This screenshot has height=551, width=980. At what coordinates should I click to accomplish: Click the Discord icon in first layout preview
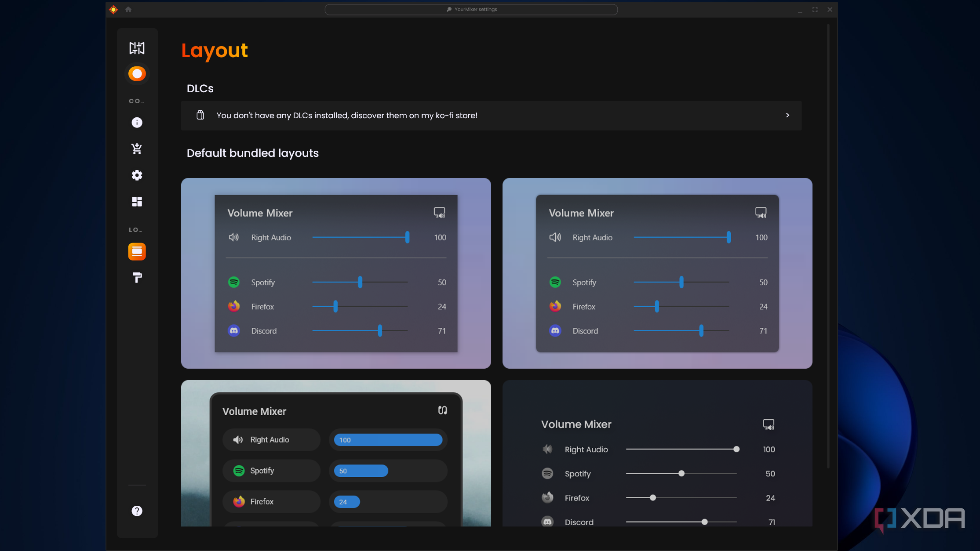(234, 331)
